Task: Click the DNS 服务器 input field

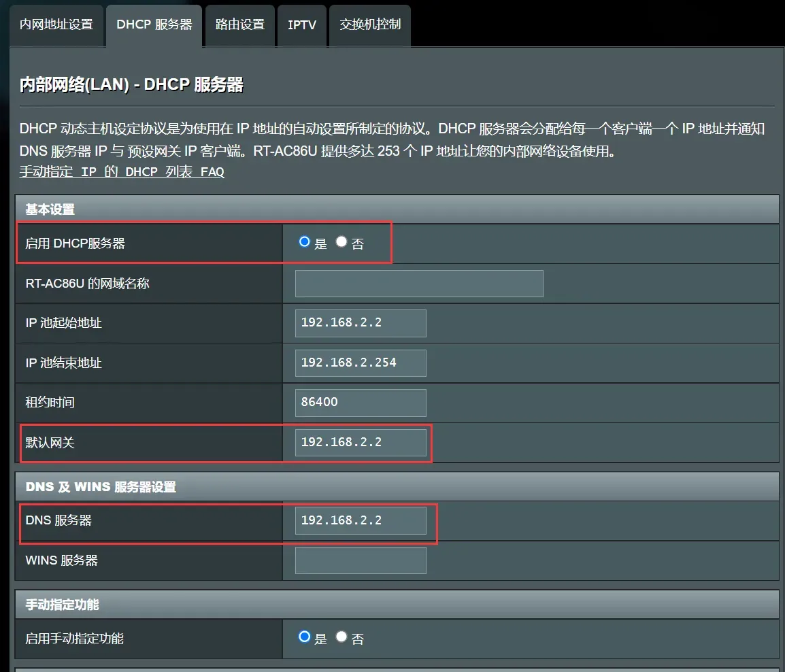Action: click(x=361, y=521)
